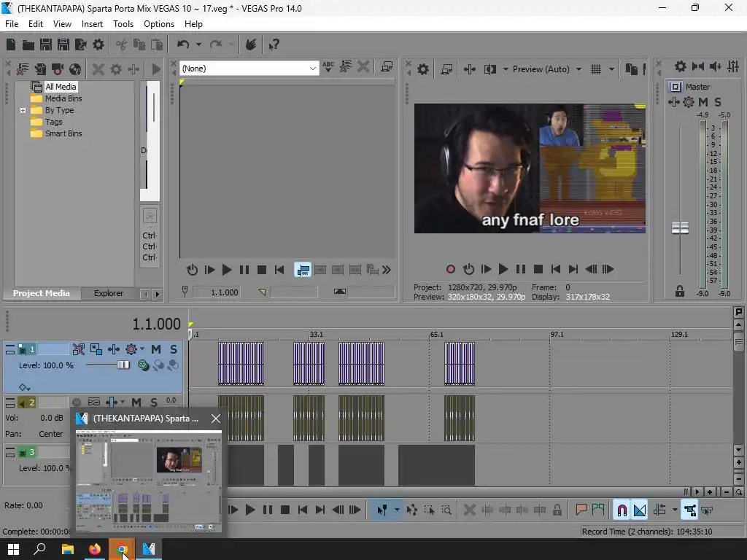Click Play in the bottom timeline transport

point(250,510)
